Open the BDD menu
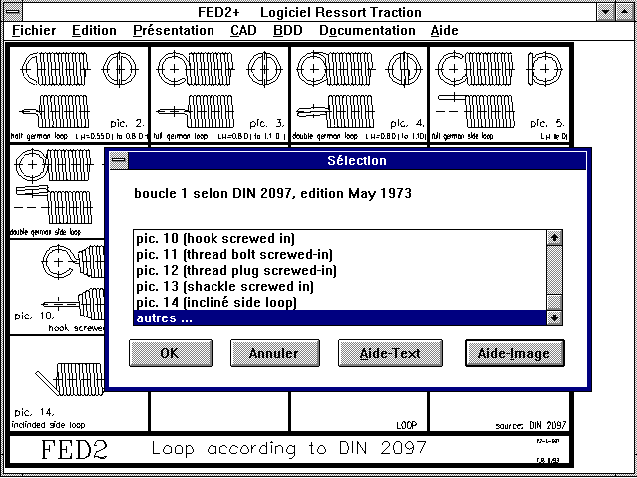637x478 pixels. point(288,30)
